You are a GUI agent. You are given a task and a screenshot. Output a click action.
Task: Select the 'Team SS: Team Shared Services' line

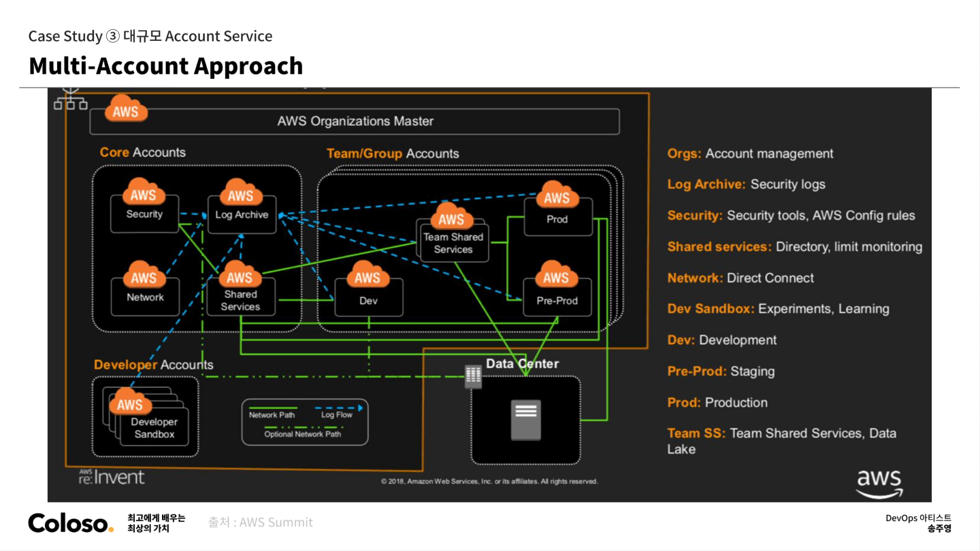point(782,441)
